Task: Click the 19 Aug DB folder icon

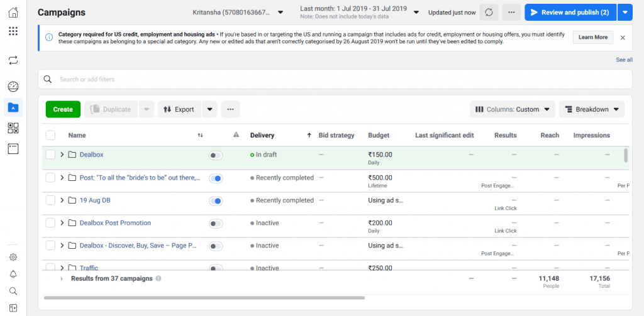Action: pyautogui.click(x=72, y=200)
